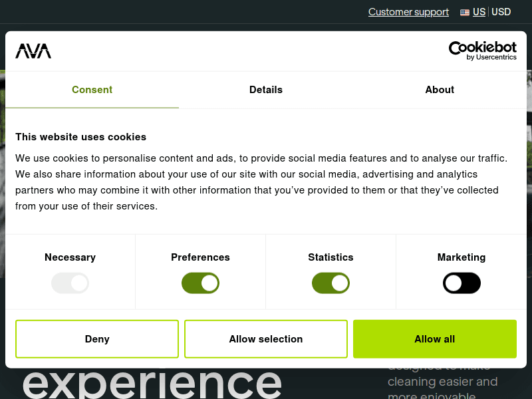Click the Cookiebot by Usercentrics logo
The height and width of the screenshot is (399, 532).
point(482,51)
